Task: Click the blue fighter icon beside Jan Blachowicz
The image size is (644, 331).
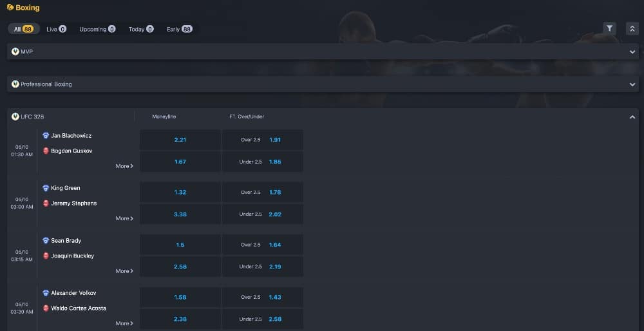Action: pyautogui.click(x=46, y=136)
